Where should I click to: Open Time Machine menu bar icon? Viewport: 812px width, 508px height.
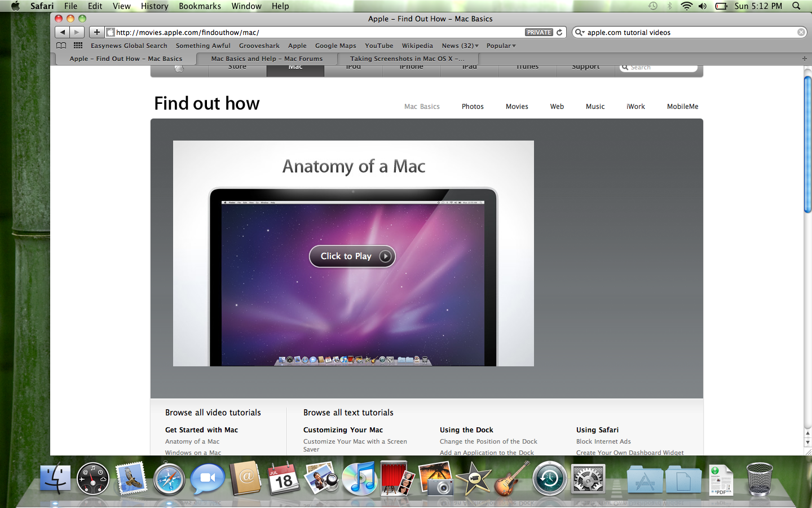click(653, 6)
